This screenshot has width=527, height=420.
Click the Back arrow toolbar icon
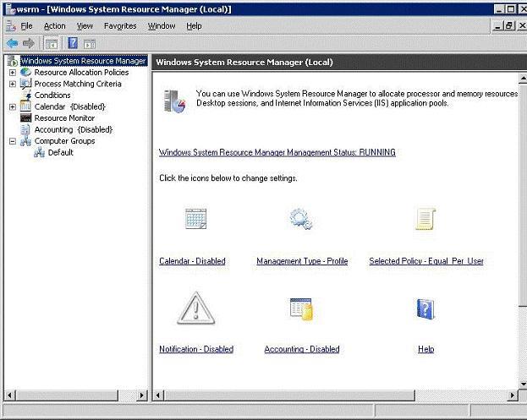[13, 43]
